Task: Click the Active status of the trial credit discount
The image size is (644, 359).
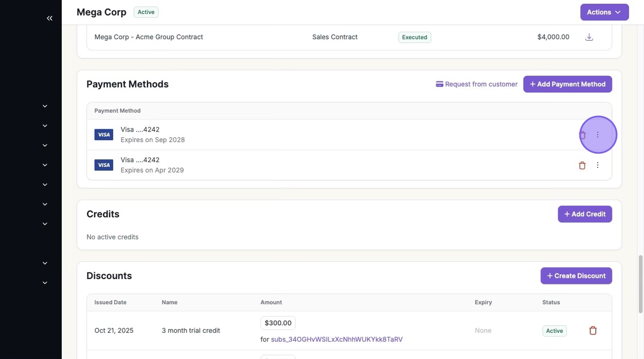Action: pos(554,331)
